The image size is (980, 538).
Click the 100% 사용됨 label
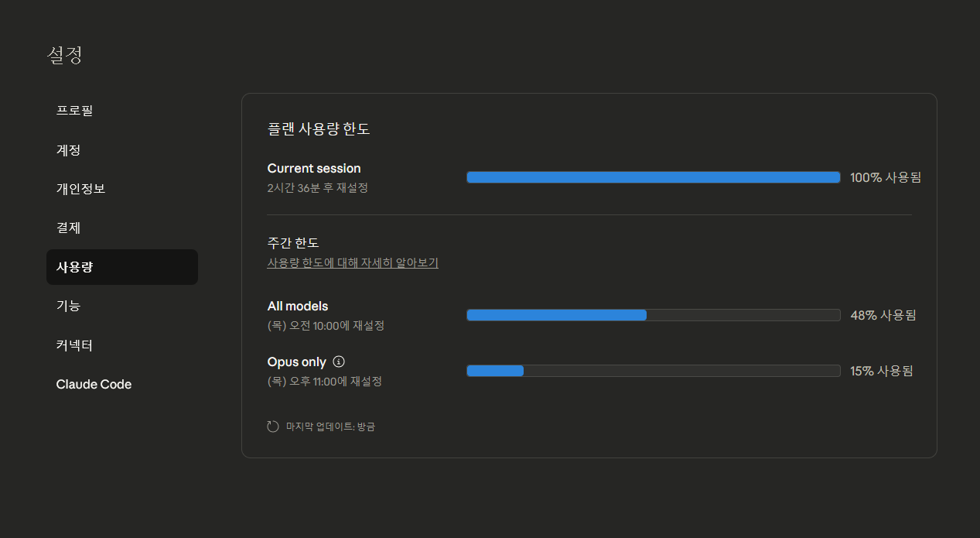click(x=886, y=177)
